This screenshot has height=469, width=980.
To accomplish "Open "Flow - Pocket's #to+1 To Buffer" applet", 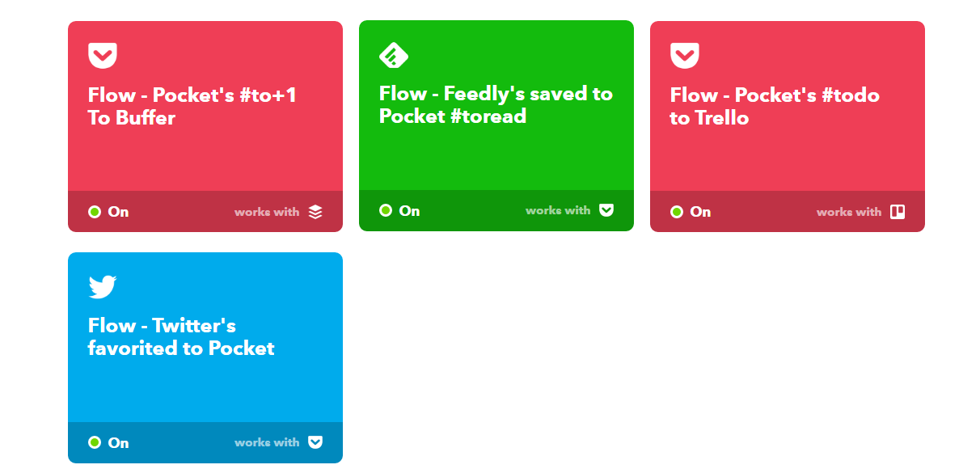I will tap(192, 107).
